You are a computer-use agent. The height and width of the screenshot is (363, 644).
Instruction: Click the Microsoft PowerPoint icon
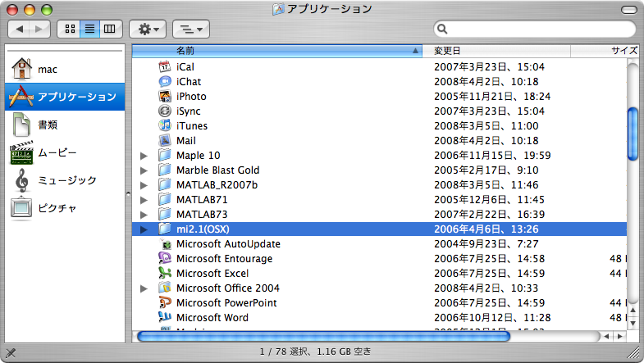pyautogui.click(x=165, y=302)
